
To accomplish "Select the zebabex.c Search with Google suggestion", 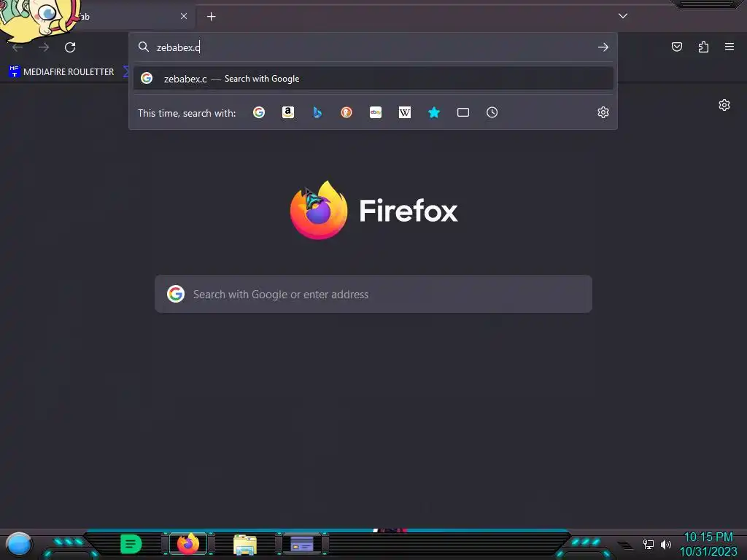I will click(x=373, y=79).
